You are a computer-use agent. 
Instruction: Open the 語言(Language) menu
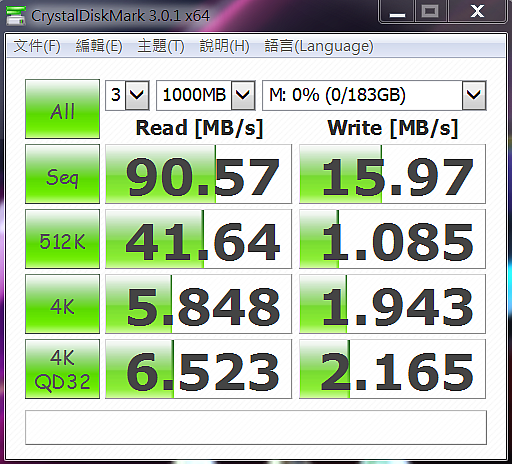tap(319, 46)
